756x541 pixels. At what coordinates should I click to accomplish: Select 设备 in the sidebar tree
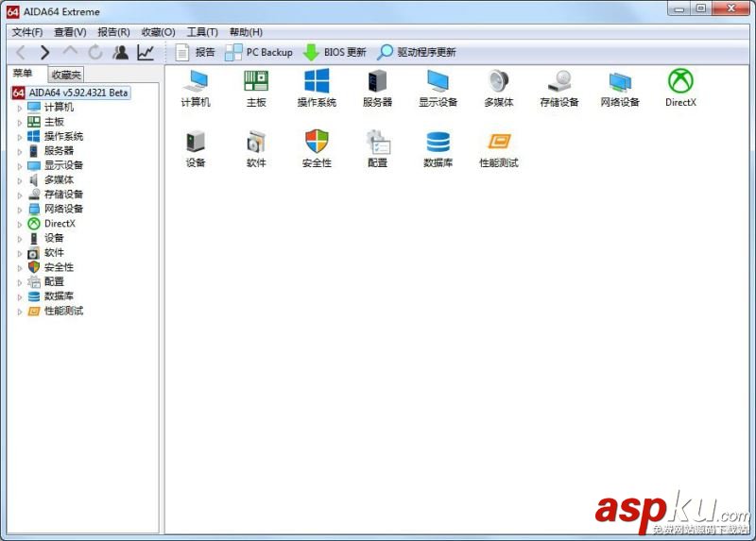[54, 238]
